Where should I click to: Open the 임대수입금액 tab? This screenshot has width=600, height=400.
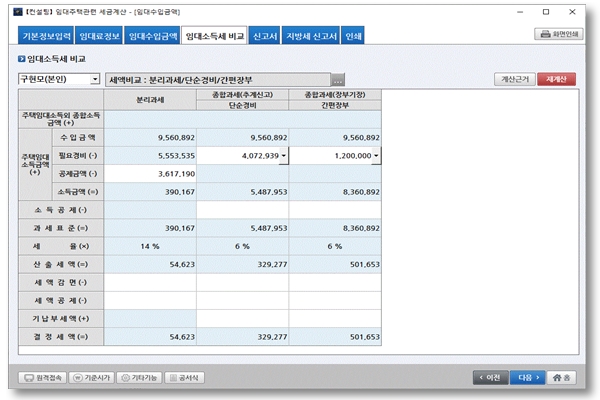tap(152, 36)
